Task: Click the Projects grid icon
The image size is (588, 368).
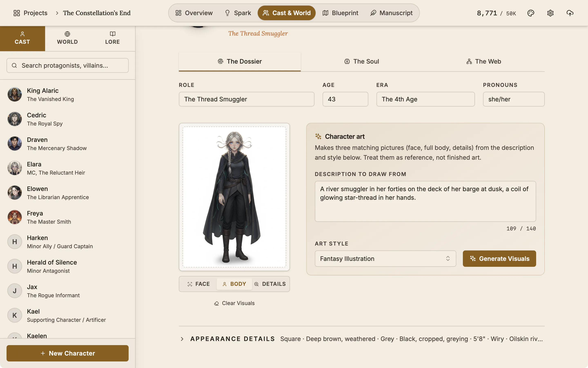Action: (x=17, y=13)
